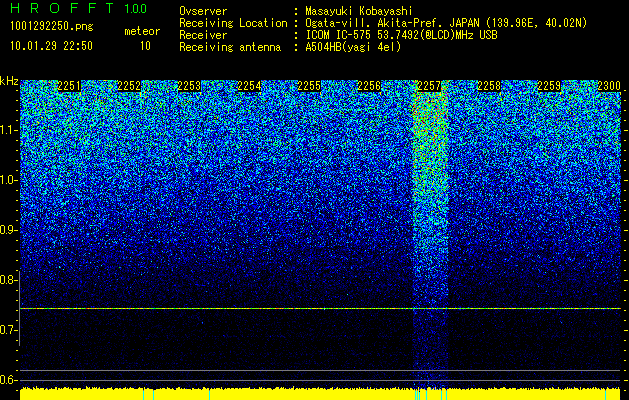Click the 2255 time marker
The height and width of the screenshot is (400, 629).
[x=309, y=86]
